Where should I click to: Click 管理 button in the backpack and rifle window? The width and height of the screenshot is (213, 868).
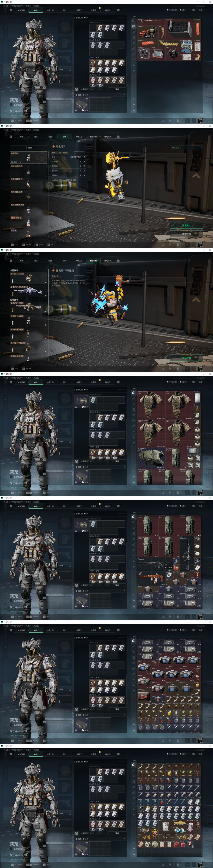117,585
